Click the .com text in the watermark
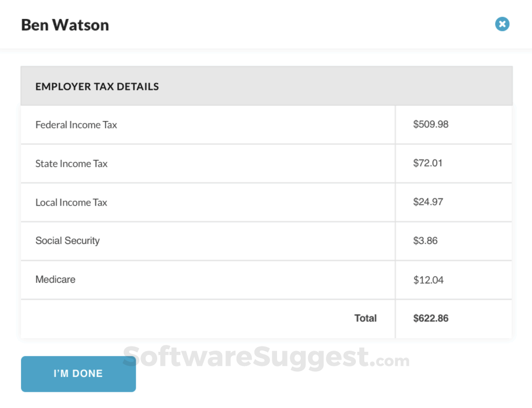The image size is (532, 408). coord(390,361)
